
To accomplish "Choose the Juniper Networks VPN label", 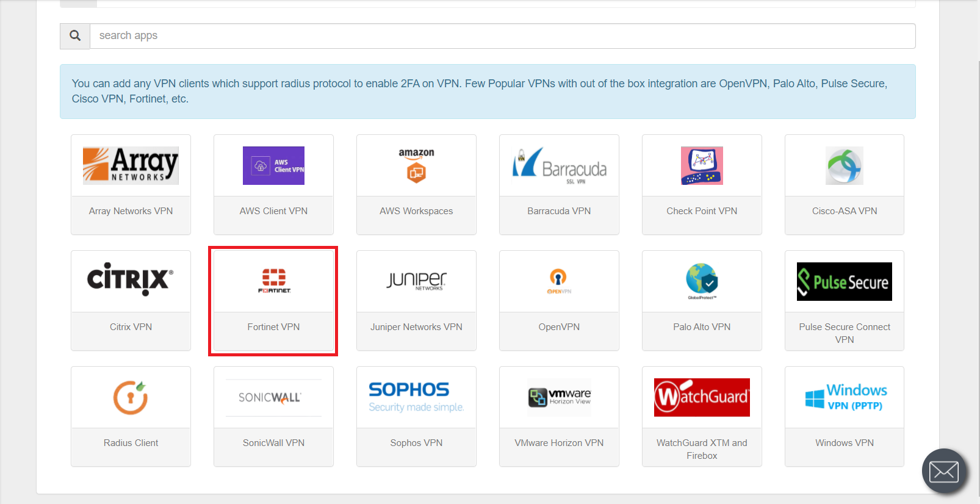I will [x=416, y=327].
